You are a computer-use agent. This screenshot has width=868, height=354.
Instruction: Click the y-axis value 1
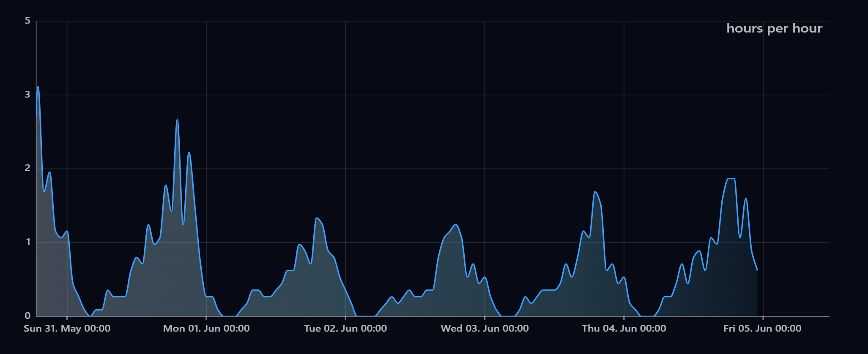28,242
